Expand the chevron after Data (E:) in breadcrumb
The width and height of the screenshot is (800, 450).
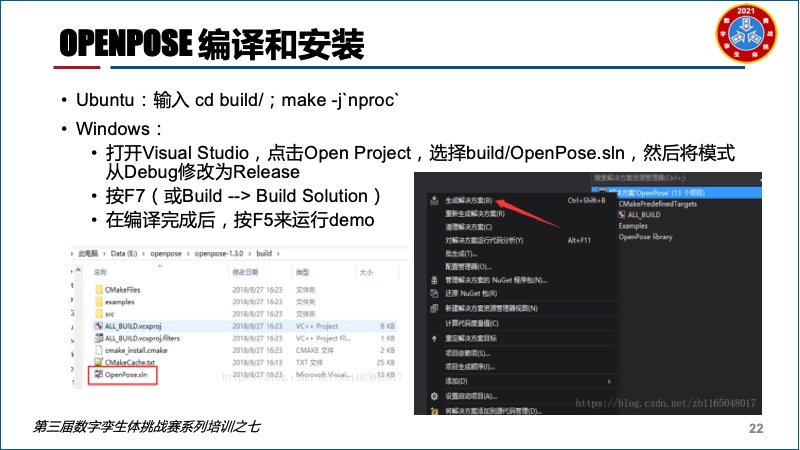coord(144,254)
